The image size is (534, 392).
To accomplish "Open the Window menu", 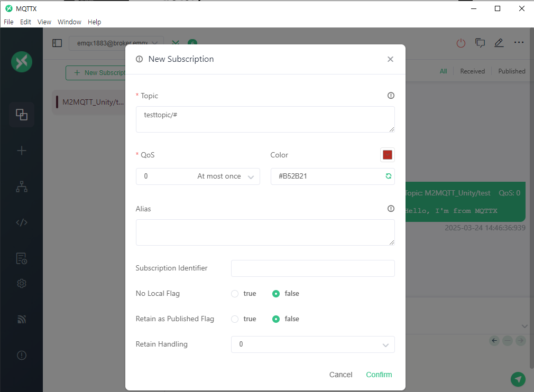I will 69,22.
